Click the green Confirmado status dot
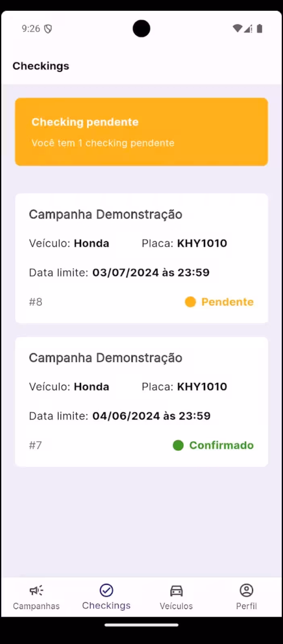The height and width of the screenshot is (644, 283). 178,445
